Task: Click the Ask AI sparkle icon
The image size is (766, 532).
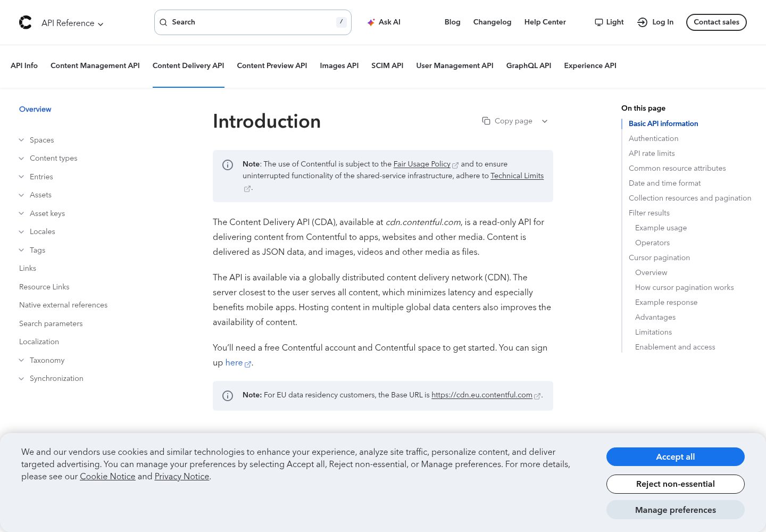Action: [371, 22]
